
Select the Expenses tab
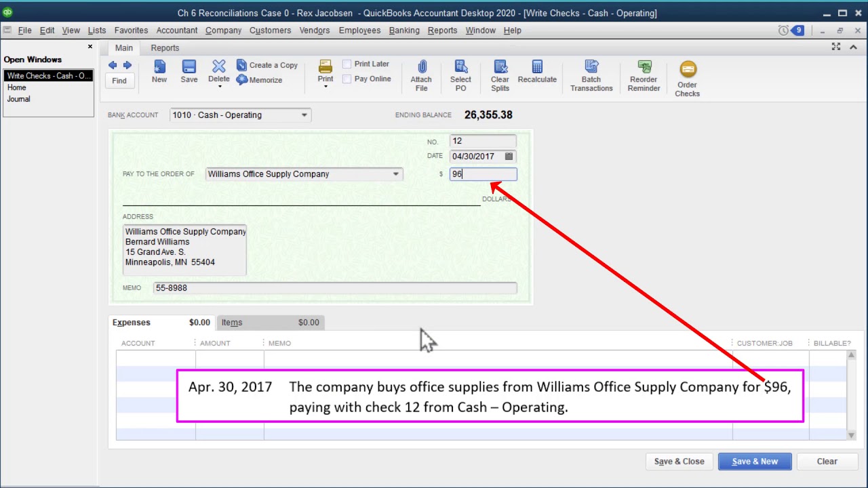[x=161, y=323]
